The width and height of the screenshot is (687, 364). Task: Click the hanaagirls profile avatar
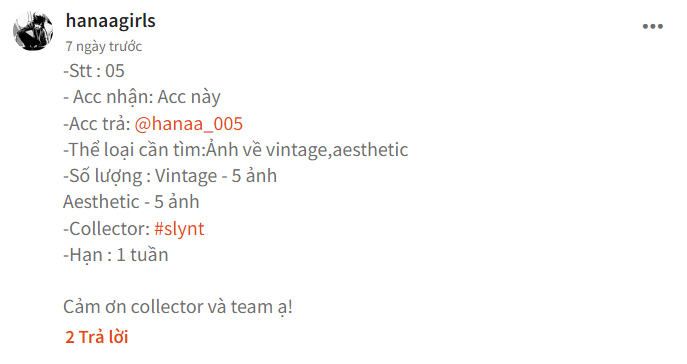coord(33,31)
